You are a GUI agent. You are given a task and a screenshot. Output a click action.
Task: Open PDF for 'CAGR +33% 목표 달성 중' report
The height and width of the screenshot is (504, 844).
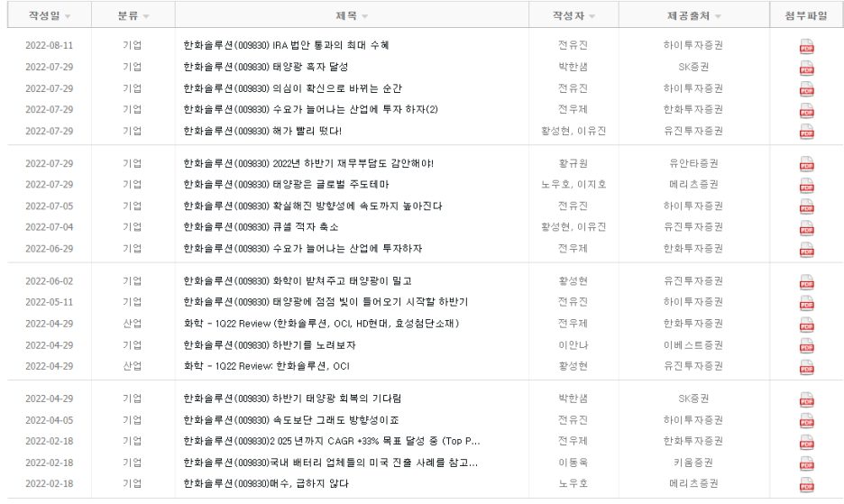tap(806, 442)
